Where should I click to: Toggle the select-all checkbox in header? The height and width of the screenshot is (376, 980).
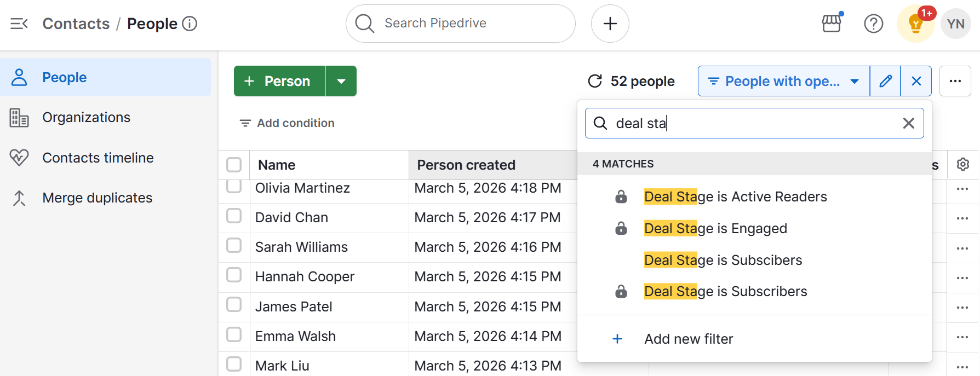[x=234, y=165]
